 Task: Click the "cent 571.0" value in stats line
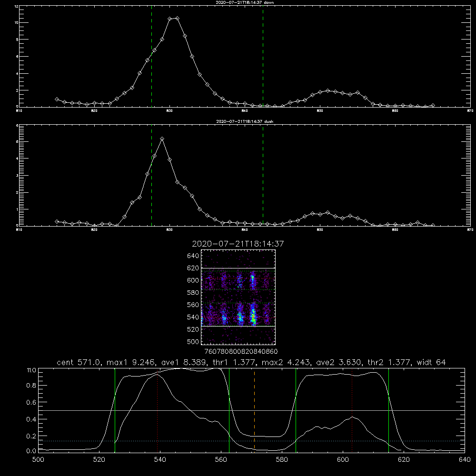(x=78, y=362)
